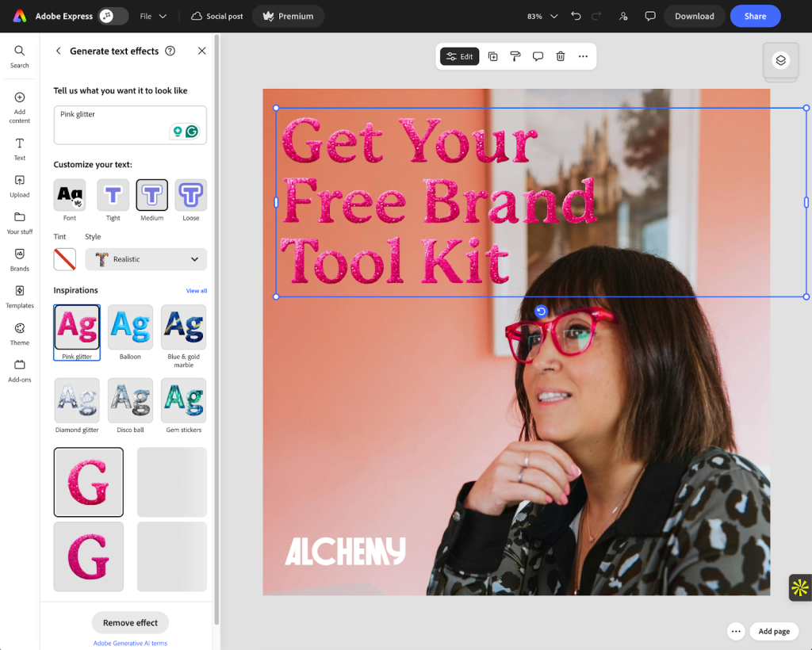Redo the last action
Image resolution: width=812 pixels, height=650 pixels.
tap(596, 16)
